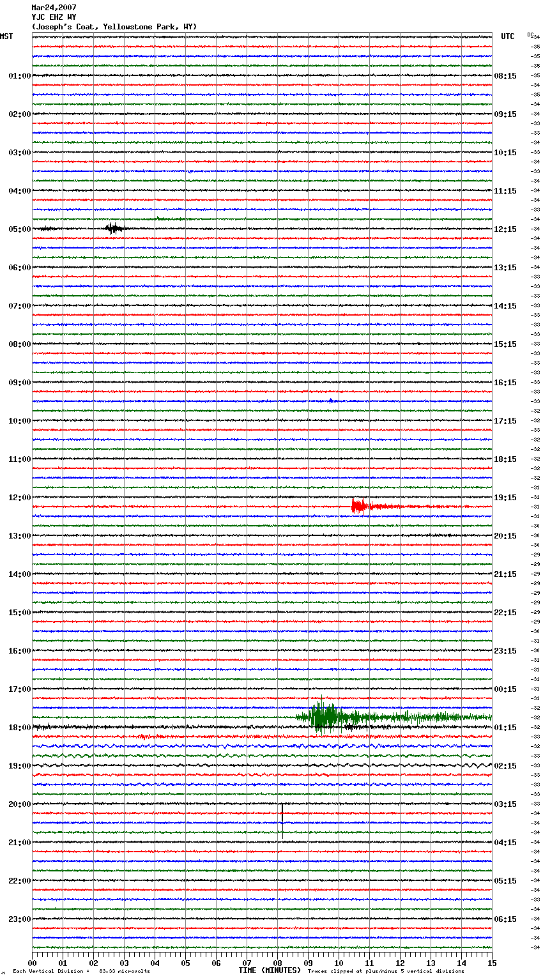The width and height of the screenshot is (543, 980).
Task: Click the date text Mar24,2007
Action: (54, 8)
